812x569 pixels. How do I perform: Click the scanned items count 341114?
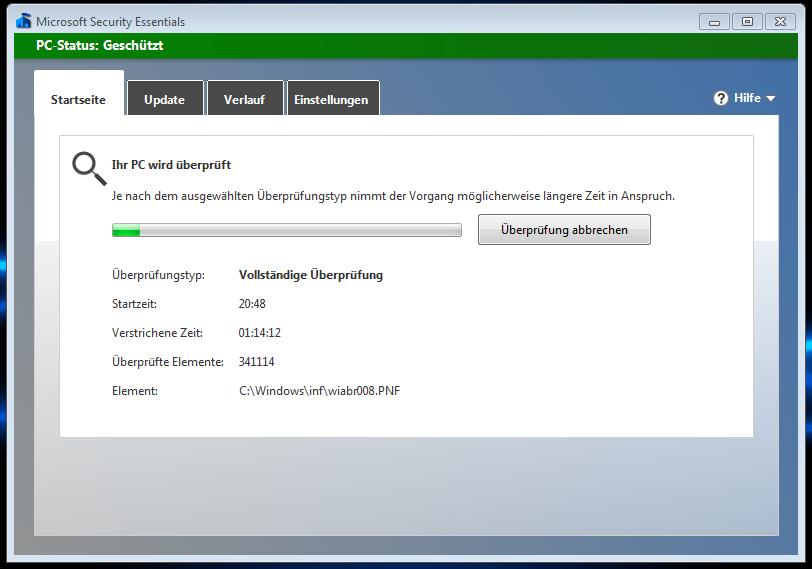point(256,362)
